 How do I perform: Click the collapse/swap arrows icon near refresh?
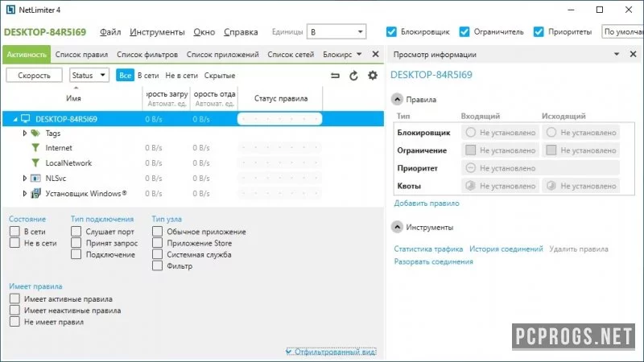(335, 76)
